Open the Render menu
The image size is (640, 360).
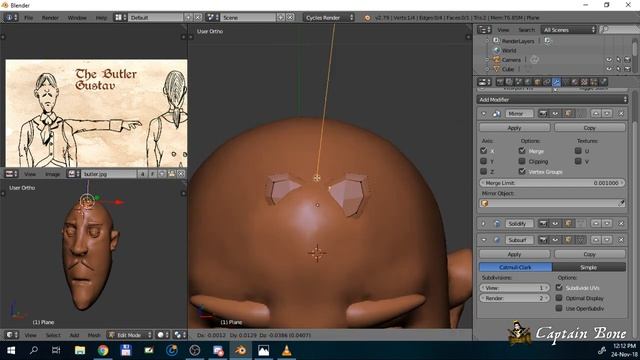(50, 18)
